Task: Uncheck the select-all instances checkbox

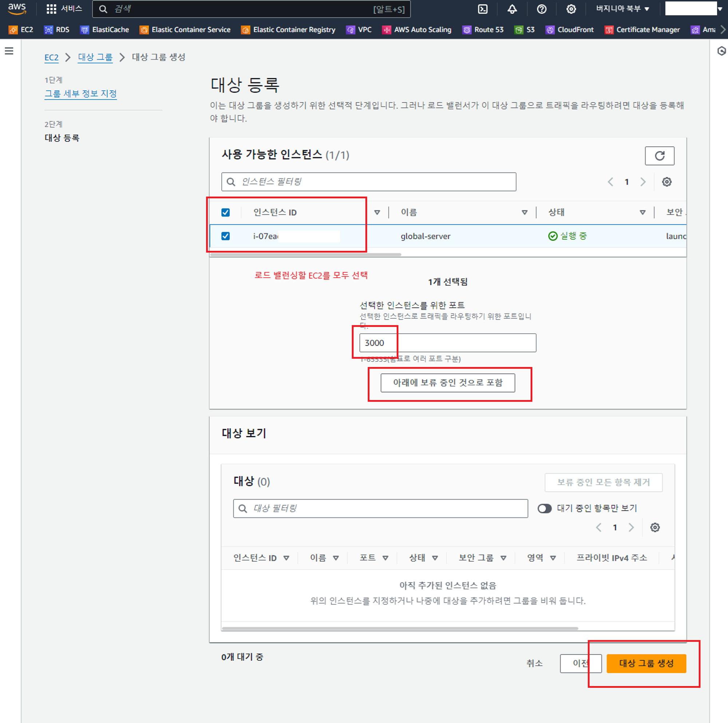Action: pos(225,212)
